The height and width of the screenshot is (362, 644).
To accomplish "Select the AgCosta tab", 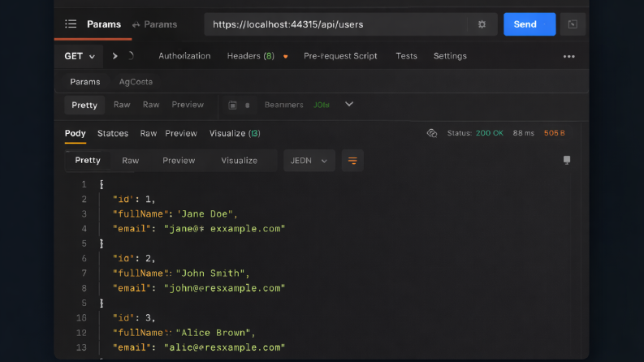I will coord(136,82).
